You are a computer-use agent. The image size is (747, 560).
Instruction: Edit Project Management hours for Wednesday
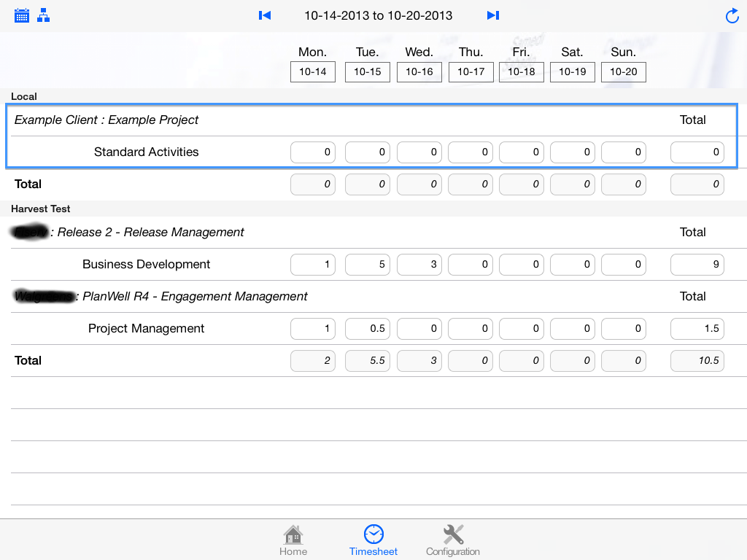click(x=419, y=329)
